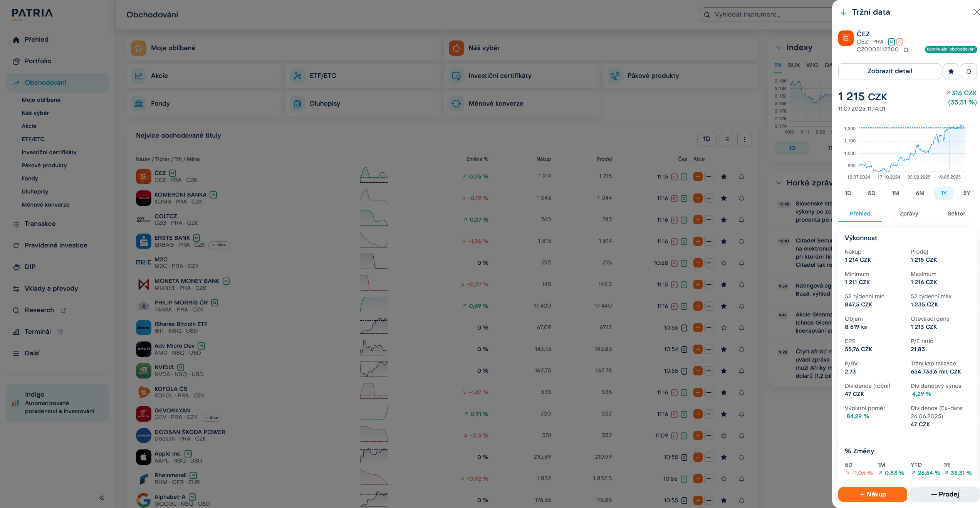Viewport: 980px width, 508px height.
Task: Collapse sidebar with double chevron icon
Action: click(x=102, y=498)
